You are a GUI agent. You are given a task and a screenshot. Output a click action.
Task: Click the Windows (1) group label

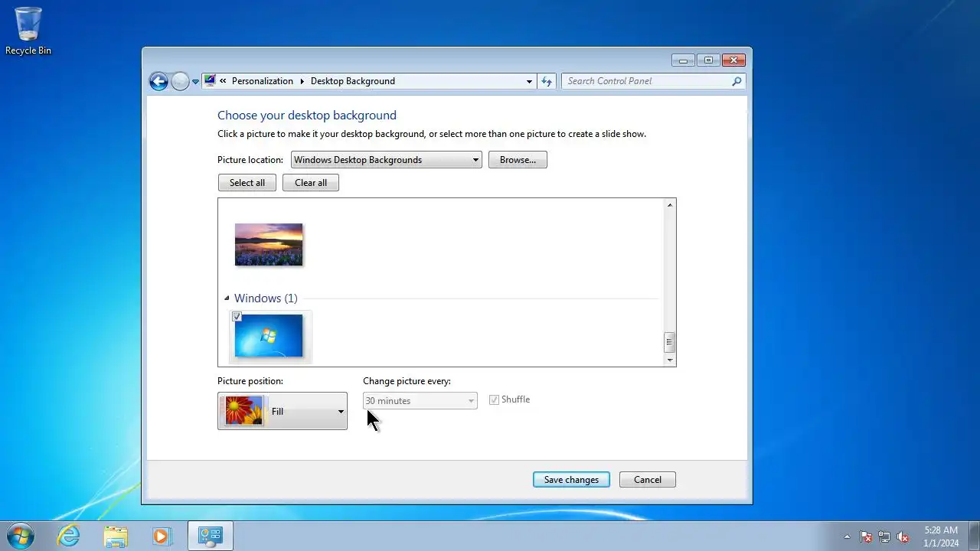(x=266, y=298)
